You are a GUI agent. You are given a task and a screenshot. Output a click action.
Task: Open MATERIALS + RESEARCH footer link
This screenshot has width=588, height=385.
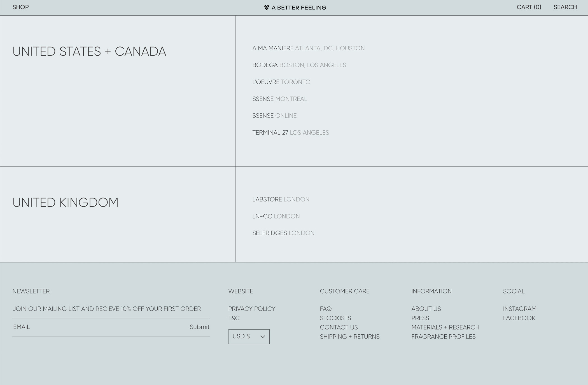(x=445, y=327)
